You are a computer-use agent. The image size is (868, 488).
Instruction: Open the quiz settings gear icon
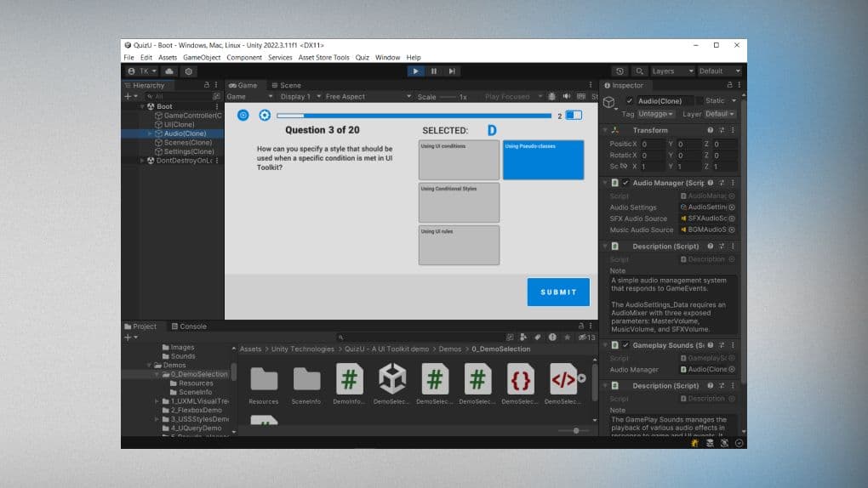(x=265, y=116)
